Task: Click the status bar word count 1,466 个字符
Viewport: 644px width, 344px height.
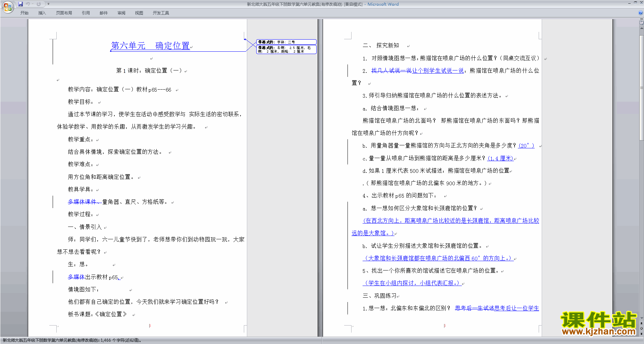Action: pos(121,340)
